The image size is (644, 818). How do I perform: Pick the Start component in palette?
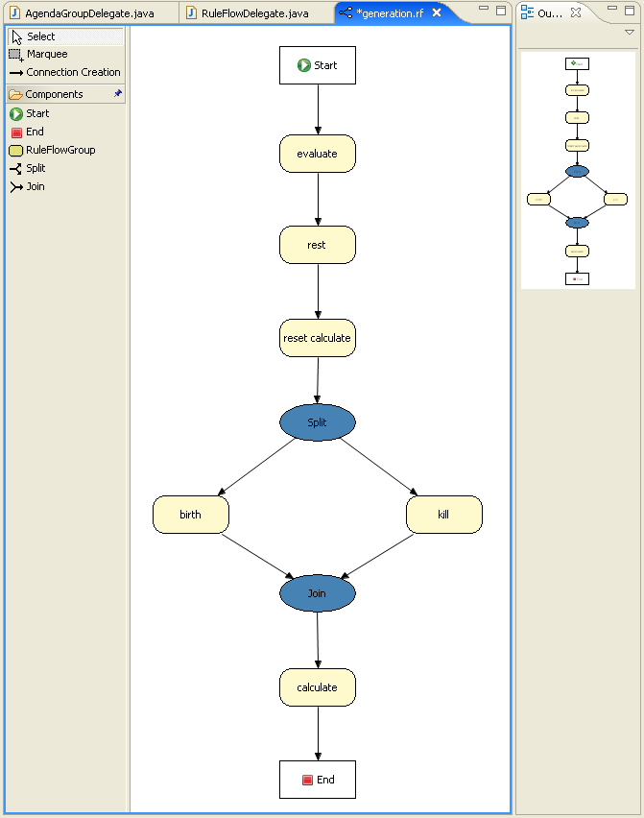tap(30, 113)
